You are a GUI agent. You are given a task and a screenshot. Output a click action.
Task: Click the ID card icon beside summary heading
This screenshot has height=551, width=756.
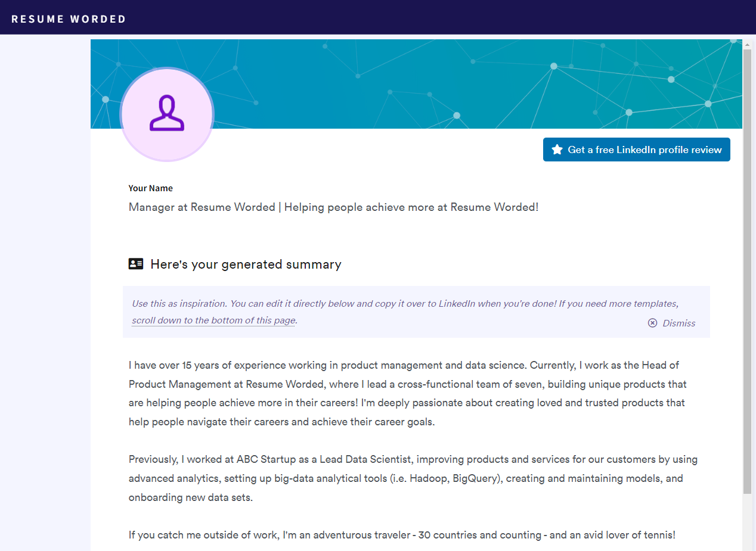[136, 264]
